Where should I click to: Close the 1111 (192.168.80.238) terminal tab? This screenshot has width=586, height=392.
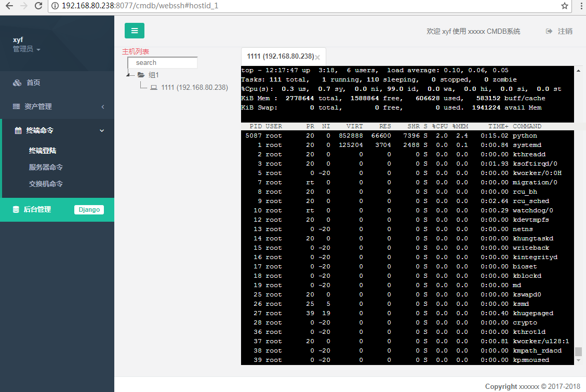tap(317, 57)
